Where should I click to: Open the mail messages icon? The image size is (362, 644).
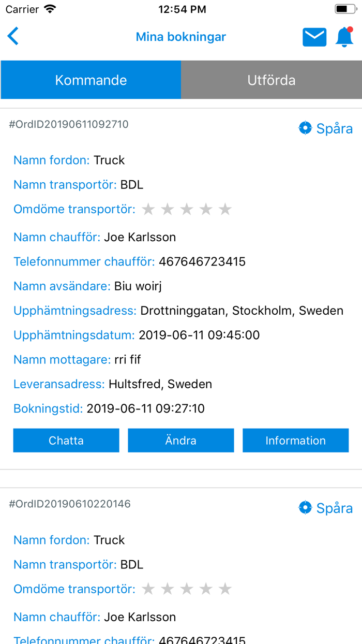coord(314,37)
